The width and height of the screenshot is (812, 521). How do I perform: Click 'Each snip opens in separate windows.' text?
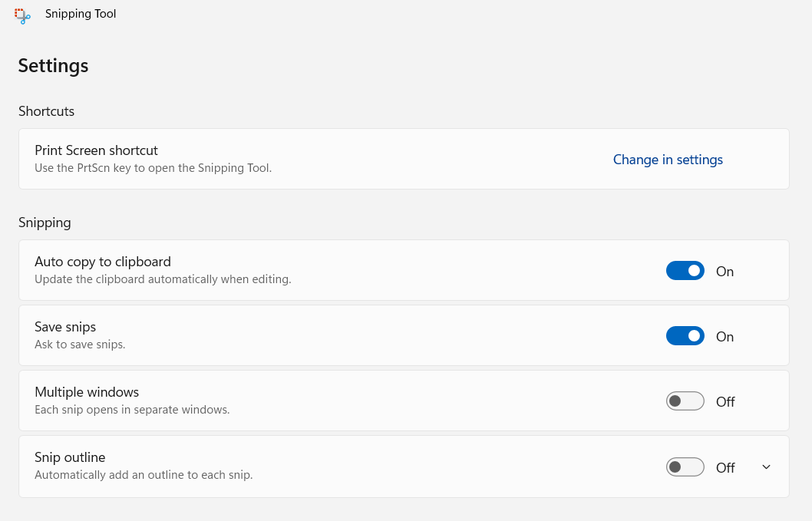(x=132, y=410)
